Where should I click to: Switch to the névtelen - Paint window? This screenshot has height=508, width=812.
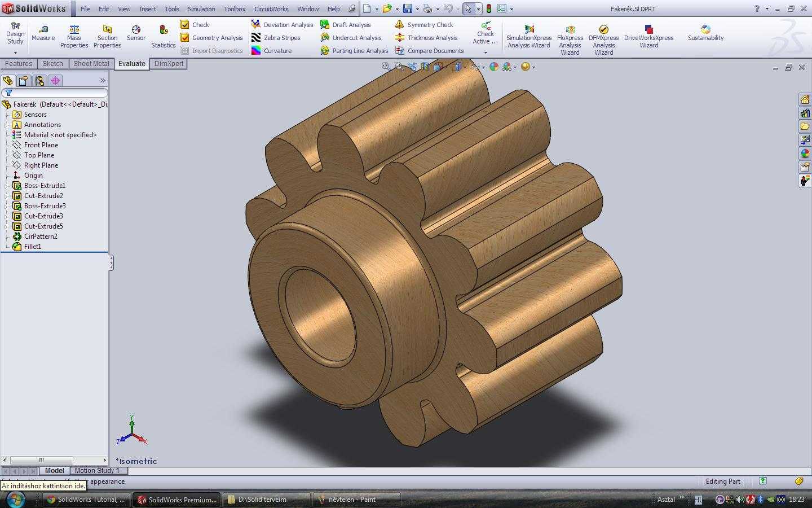tap(356, 500)
